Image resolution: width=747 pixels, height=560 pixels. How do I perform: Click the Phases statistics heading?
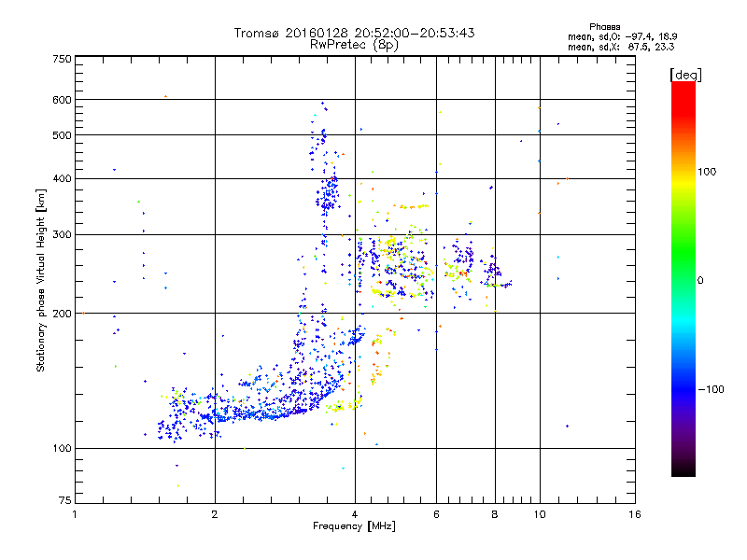611,26
